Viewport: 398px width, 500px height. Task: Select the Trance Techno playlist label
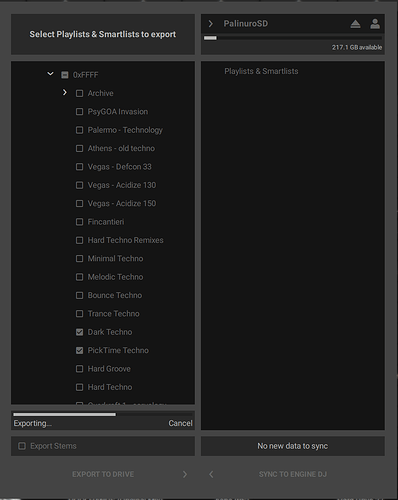(x=113, y=314)
